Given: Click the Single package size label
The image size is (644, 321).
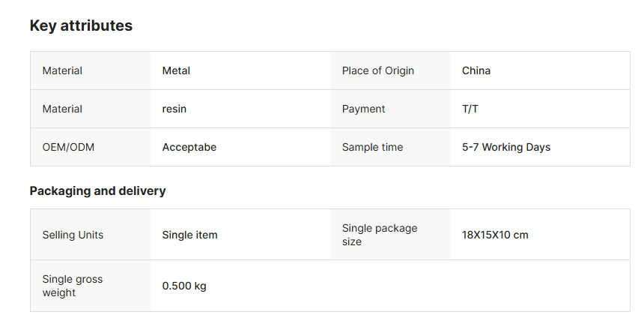Looking at the screenshot, I should pyautogui.click(x=379, y=235).
